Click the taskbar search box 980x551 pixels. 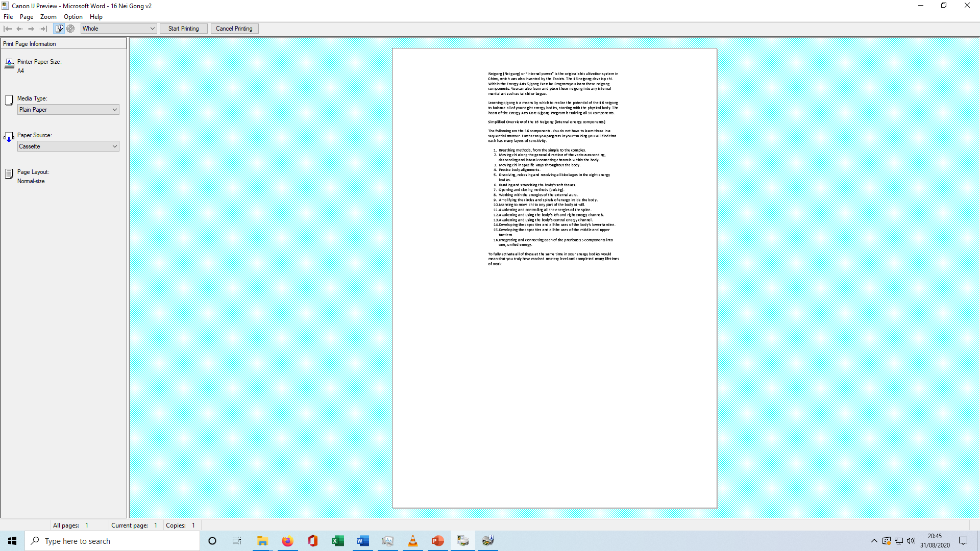(x=112, y=541)
